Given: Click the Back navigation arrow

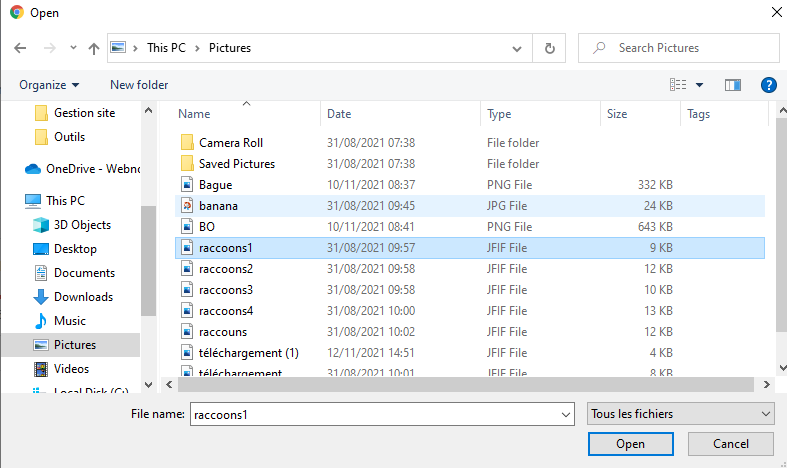Looking at the screenshot, I should pos(20,48).
